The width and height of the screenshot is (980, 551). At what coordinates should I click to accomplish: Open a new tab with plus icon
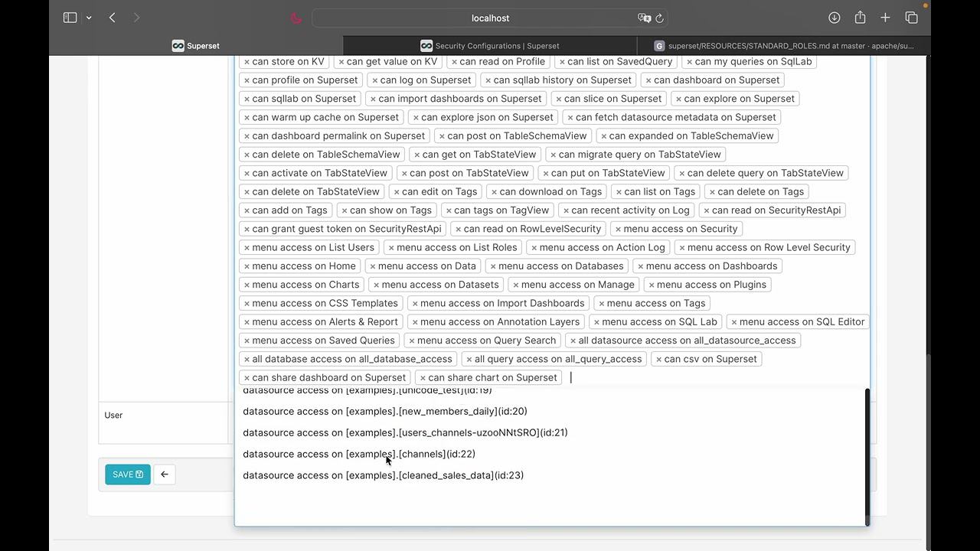click(885, 18)
